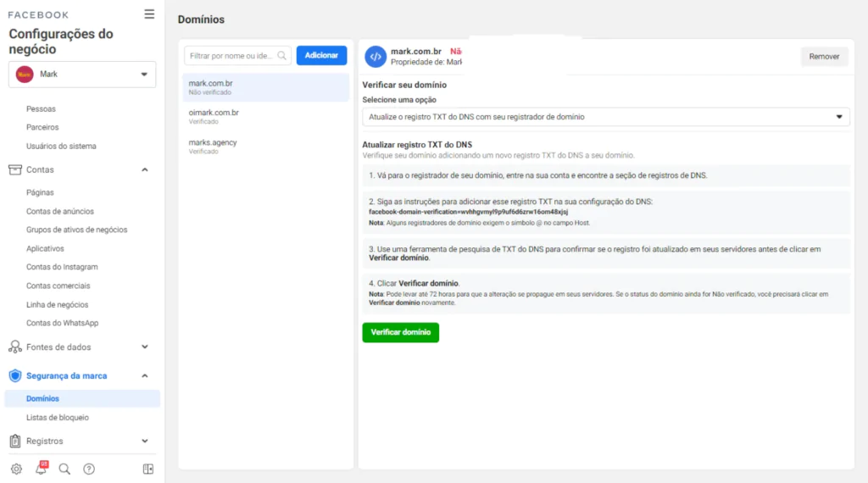Click the search magnifier in bottom bar
This screenshot has height=483, width=868.
64,469
